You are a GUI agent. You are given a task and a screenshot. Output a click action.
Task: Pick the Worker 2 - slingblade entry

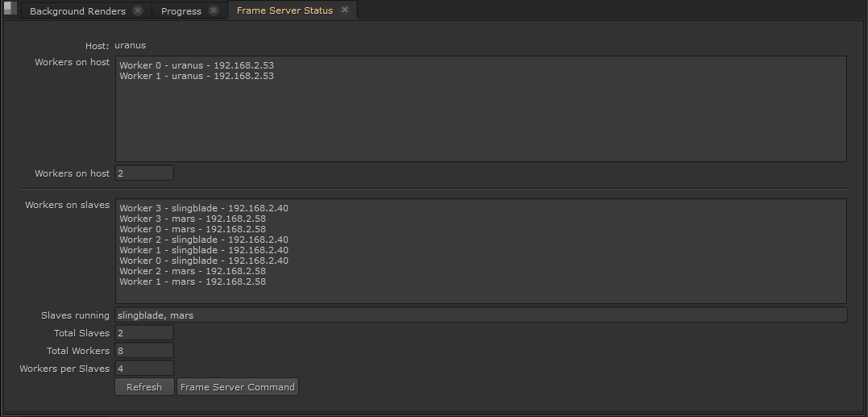point(204,240)
